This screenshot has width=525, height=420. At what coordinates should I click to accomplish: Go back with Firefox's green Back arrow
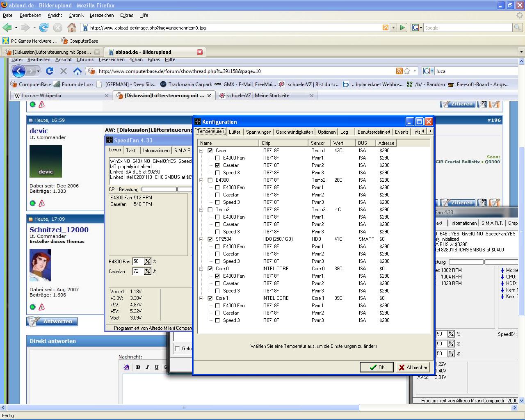[x=7, y=27]
